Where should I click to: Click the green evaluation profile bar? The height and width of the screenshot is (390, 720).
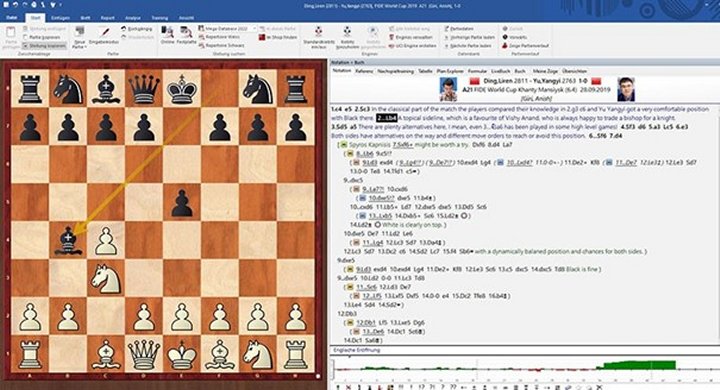click(639, 365)
